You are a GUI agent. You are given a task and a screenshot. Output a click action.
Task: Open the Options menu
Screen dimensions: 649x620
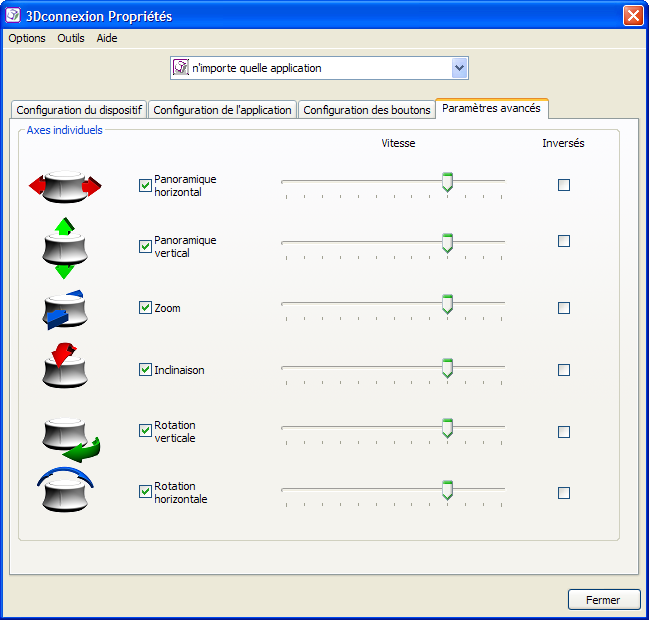click(x=27, y=38)
